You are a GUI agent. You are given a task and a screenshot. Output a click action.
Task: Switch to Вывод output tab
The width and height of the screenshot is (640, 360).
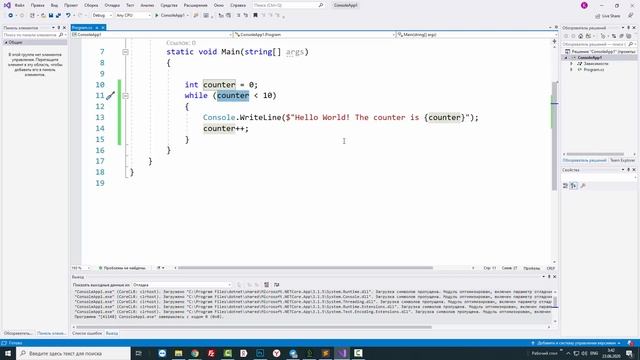click(x=111, y=333)
